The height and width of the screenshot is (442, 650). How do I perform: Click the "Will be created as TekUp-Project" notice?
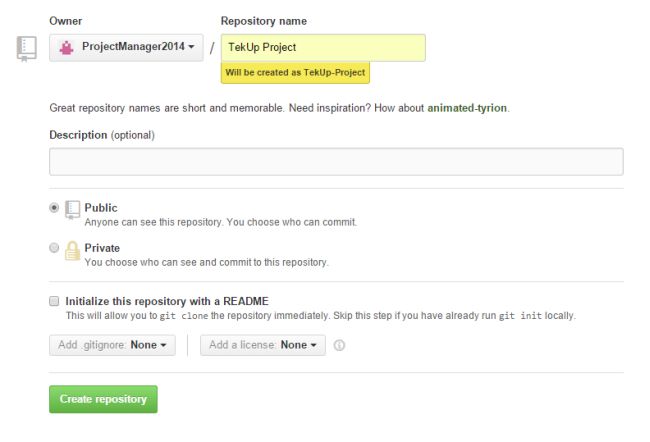point(296,74)
